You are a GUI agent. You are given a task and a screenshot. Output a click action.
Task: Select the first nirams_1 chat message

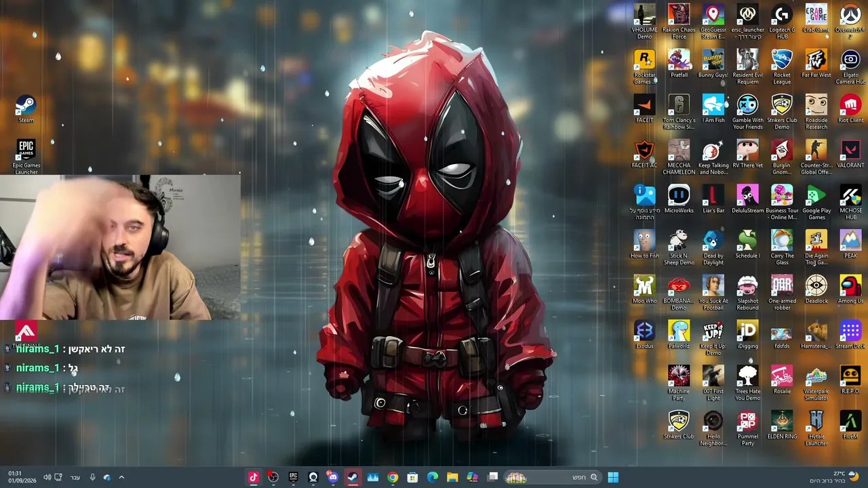point(64,349)
